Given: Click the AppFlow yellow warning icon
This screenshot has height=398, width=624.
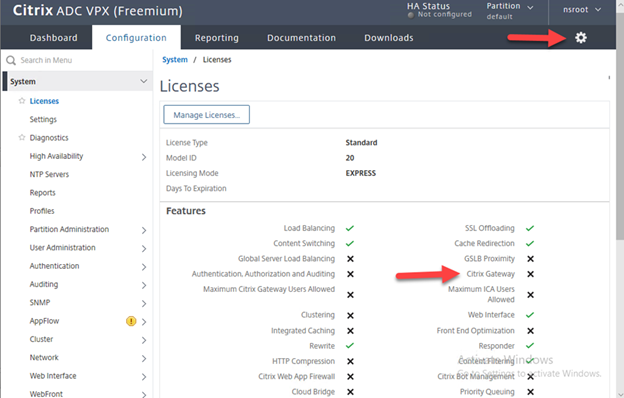Looking at the screenshot, I should pyautogui.click(x=131, y=321).
